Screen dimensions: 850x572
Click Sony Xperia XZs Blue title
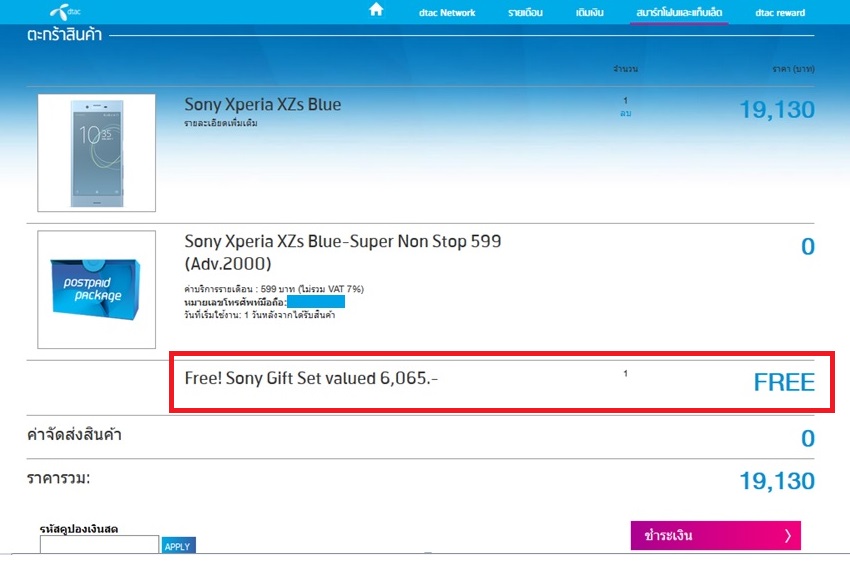click(x=262, y=104)
